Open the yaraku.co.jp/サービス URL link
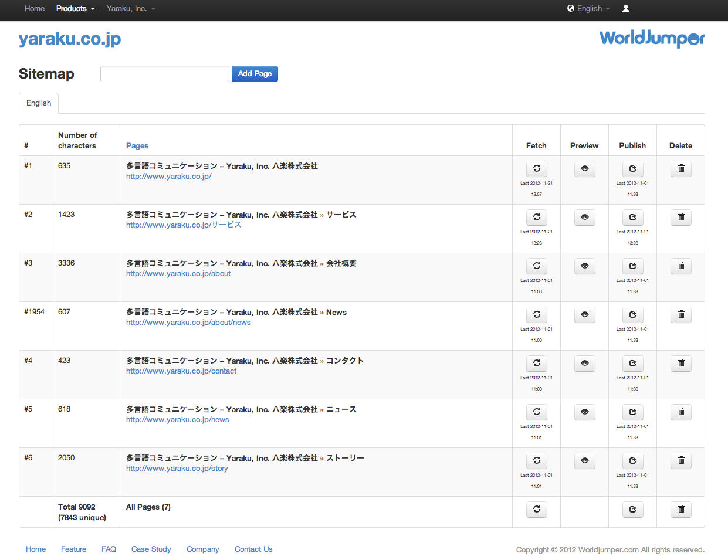This screenshot has height=560, width=728. pos(184,225)
